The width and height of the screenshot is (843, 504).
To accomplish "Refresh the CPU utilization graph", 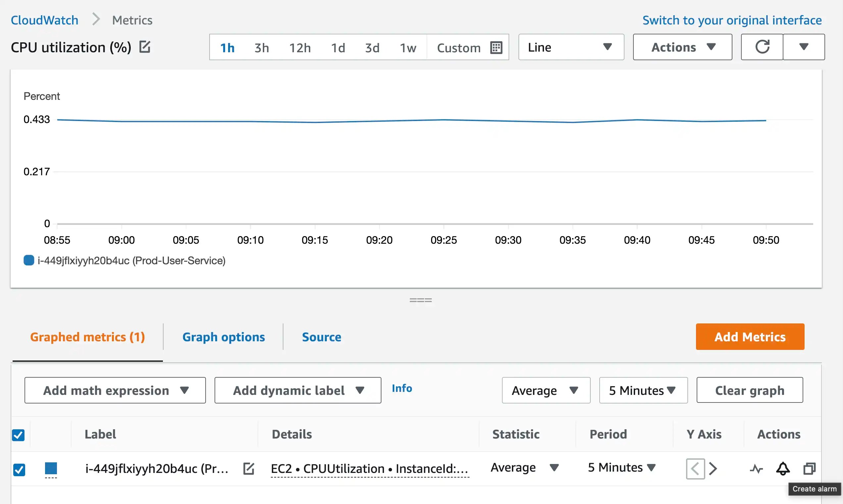I will click(762, 47).
